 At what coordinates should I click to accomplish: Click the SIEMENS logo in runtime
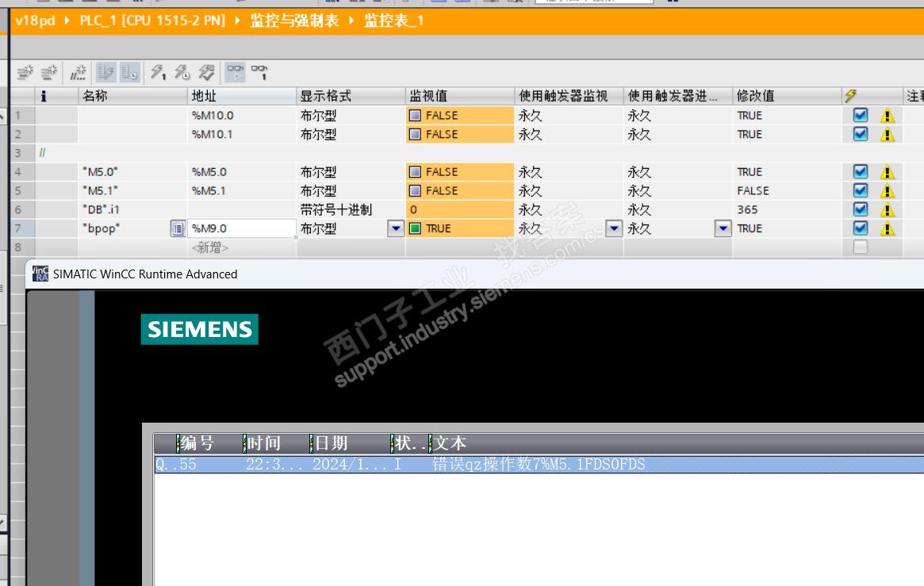(199, 329)
